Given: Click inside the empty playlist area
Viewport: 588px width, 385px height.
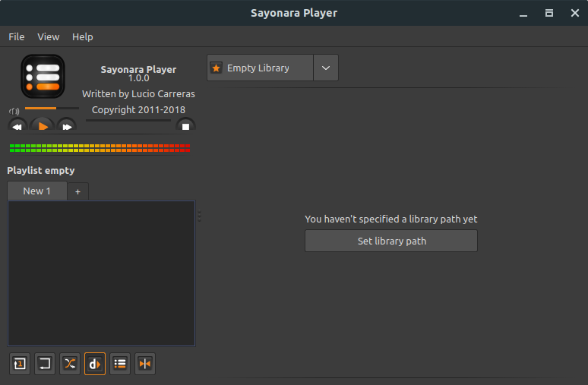Looking at the screenshot, I should [x=101, y=273].
